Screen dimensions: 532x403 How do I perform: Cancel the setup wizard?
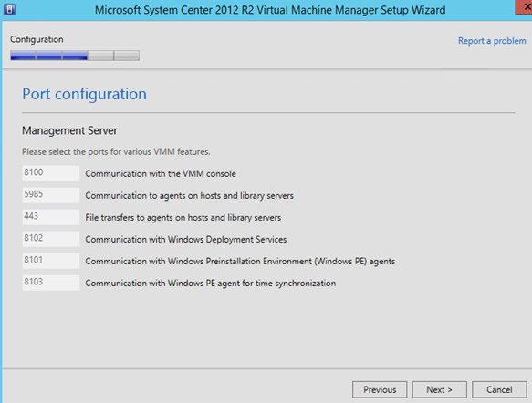499,389
